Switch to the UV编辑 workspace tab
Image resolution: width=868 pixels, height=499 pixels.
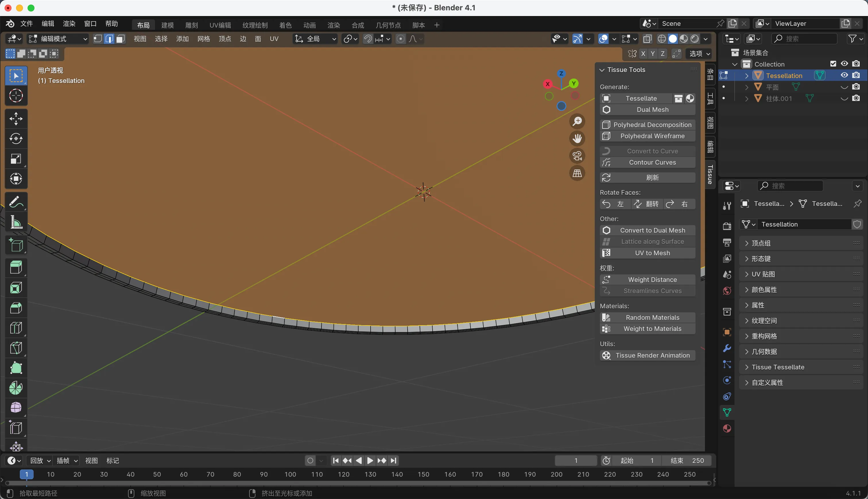click(x=220, y=25)
